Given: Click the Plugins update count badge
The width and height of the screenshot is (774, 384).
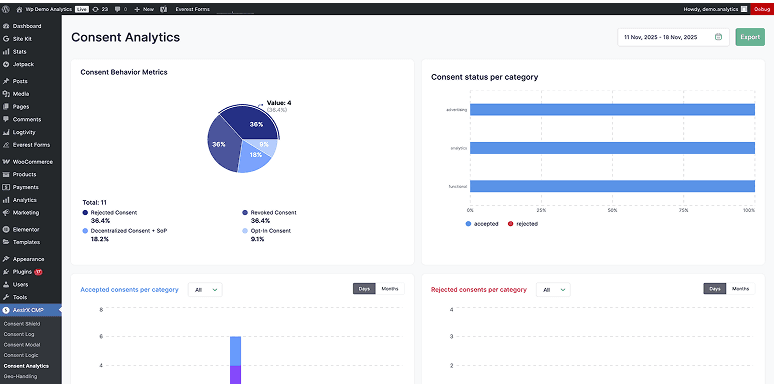Looking at the screenshot, I should point(38,272).
